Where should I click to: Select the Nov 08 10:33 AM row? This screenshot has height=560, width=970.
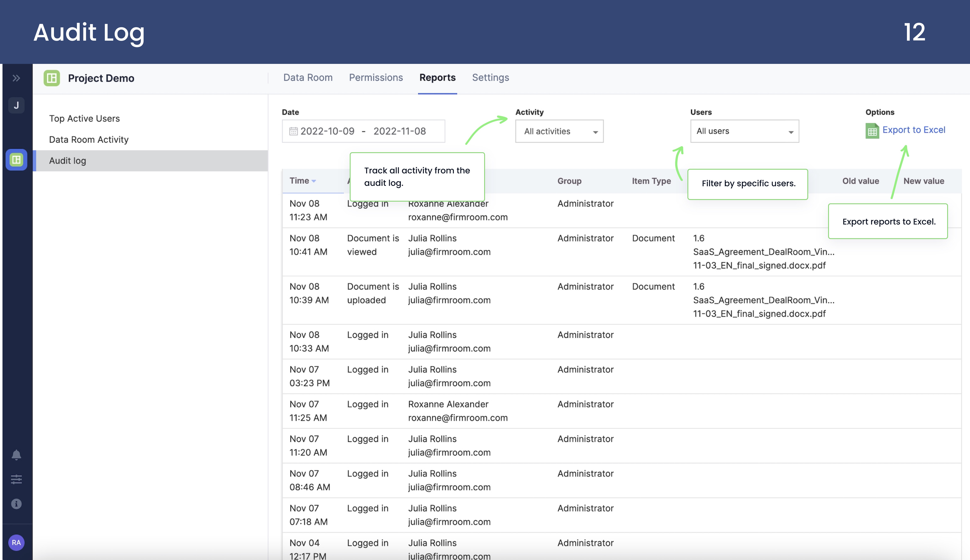tap(621, 342)
